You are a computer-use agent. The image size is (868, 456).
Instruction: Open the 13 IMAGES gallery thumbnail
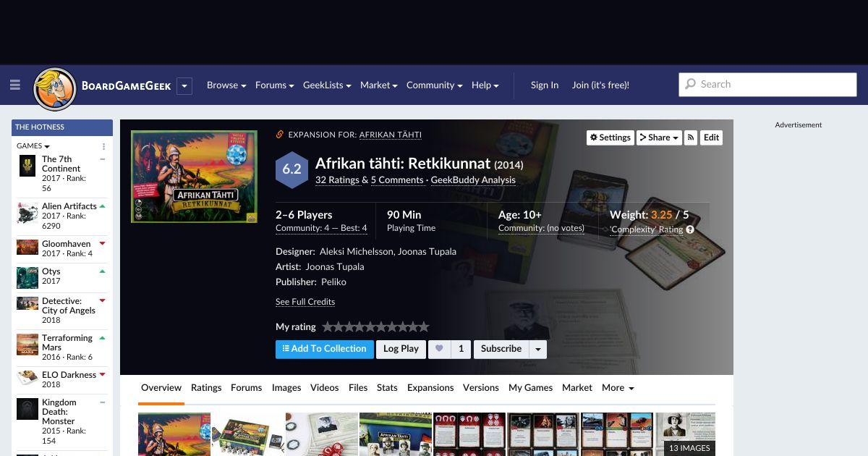point(685,434)
